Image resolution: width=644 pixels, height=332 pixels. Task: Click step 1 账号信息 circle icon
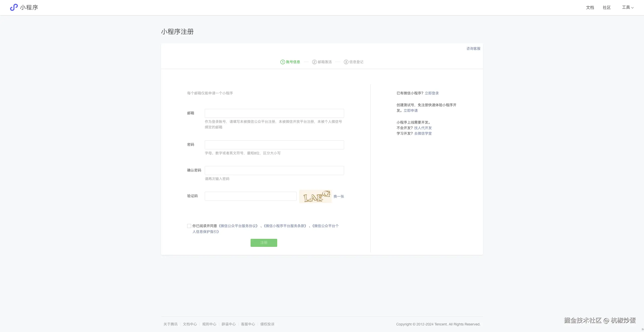[x=283, y=62]
